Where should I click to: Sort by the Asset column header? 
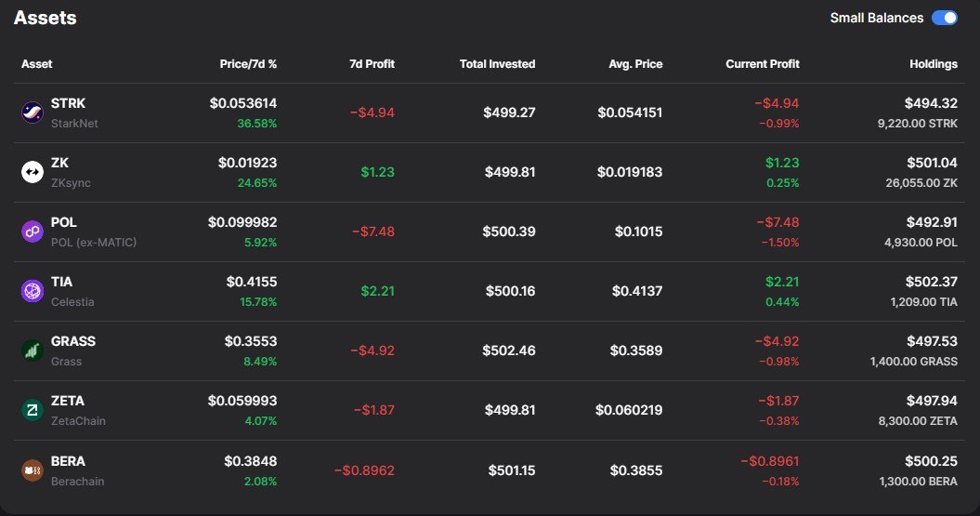[x=37, y=64]
